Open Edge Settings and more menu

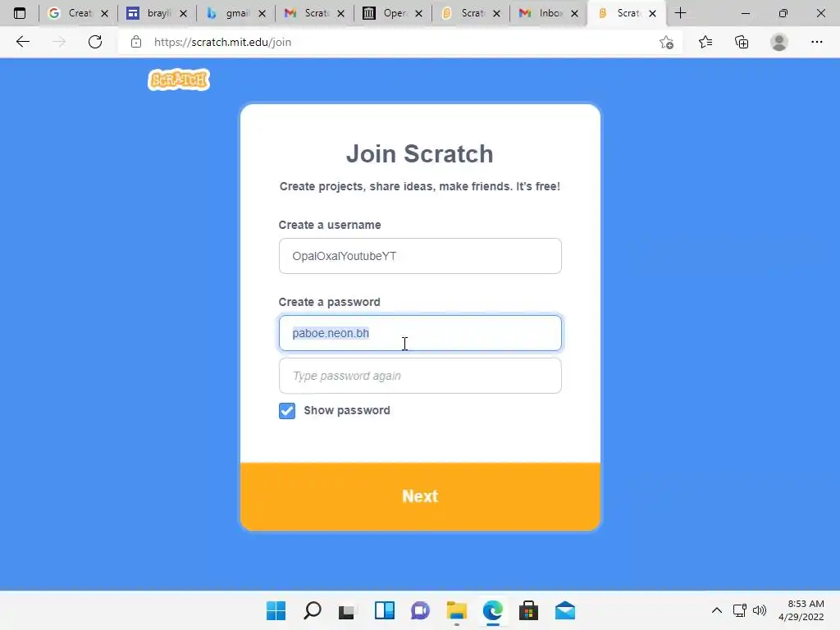816,42
